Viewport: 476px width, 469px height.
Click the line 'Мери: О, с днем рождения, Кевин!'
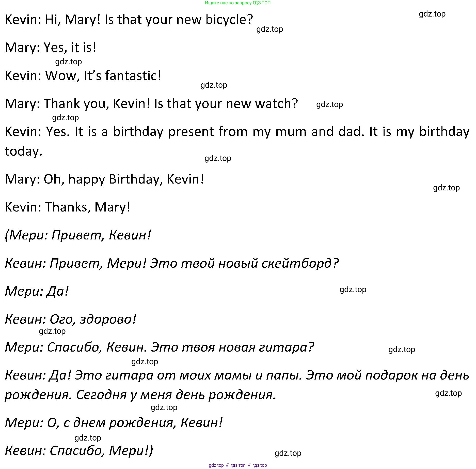pyautogui.click(x=114, y=423)
